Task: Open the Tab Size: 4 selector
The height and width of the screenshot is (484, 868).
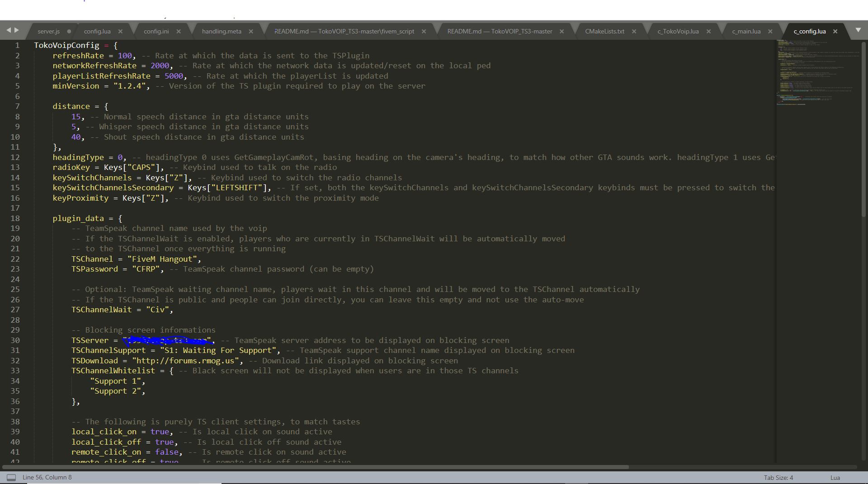Action: tap(778, 477)
